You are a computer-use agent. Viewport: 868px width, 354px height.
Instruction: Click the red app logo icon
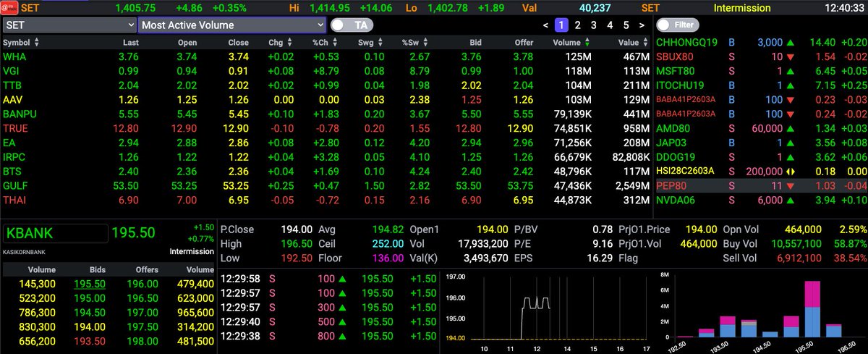pos(9,8)
